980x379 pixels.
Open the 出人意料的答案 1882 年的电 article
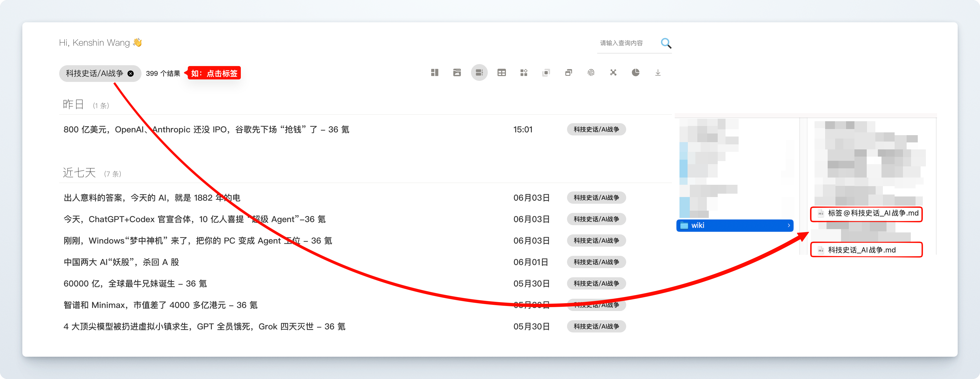click(x=152, y=198)
